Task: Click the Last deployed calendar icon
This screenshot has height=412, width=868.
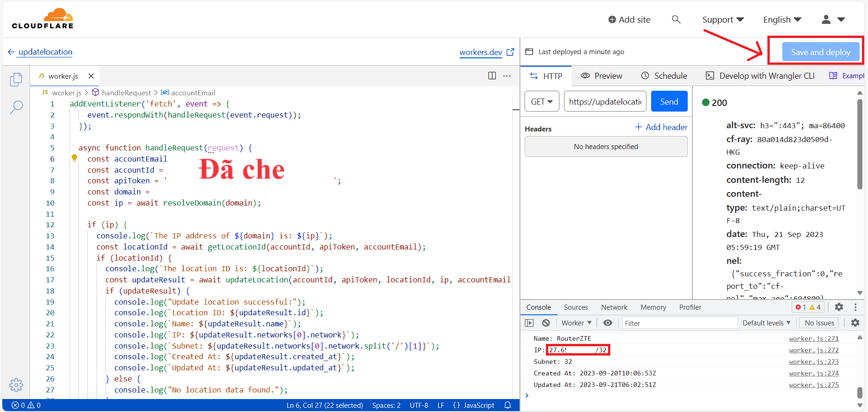Action: point(529,51)
